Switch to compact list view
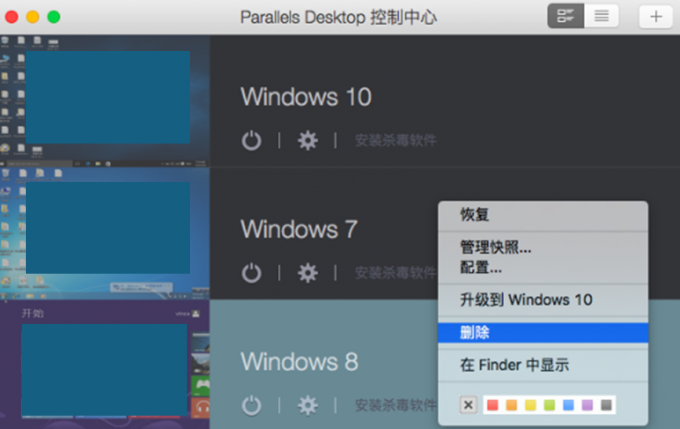 [x=602, y=16]
